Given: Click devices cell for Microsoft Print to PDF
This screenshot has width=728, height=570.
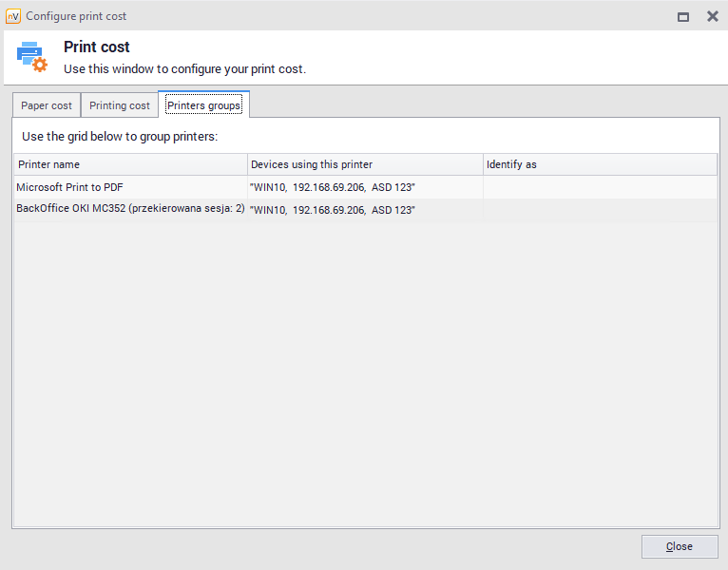Looking at the screenshot, I should 365,187.
